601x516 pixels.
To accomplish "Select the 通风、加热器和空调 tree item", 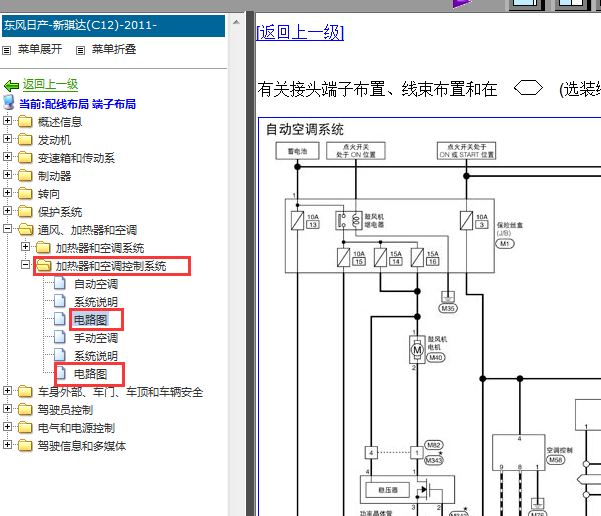I will (x=87, y=230).
